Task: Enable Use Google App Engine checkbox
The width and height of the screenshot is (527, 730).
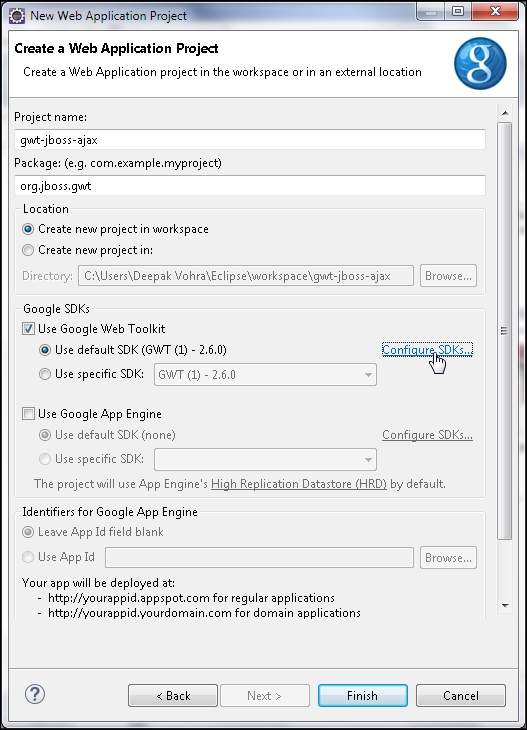Action: point(28,413)
